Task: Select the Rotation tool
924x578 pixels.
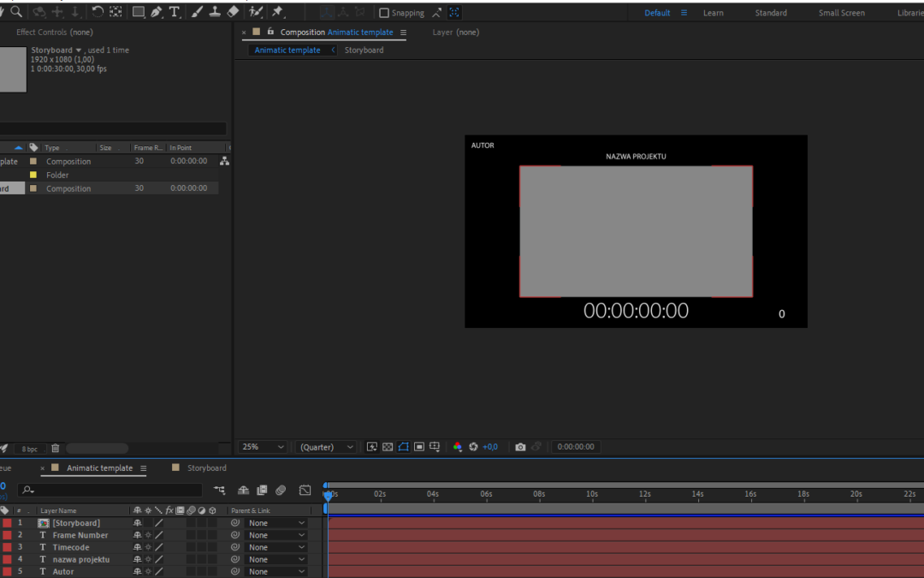Action: click(x=98, y=12)
